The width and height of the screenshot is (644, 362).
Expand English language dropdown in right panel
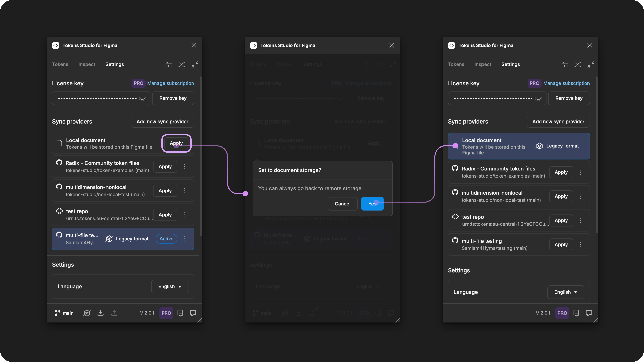point(566,292)
